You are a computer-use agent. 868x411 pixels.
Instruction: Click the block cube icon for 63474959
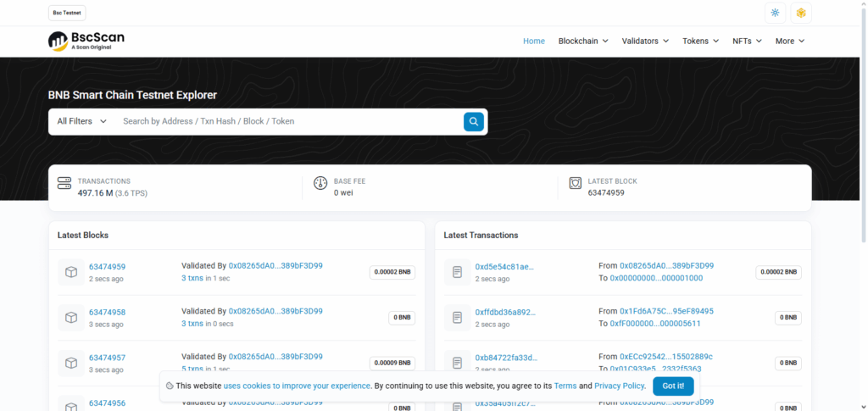pos(71,272)
